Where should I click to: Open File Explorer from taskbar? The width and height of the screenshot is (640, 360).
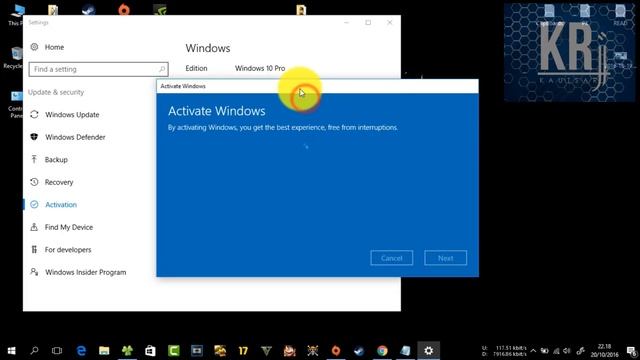[x=104, y=351]
